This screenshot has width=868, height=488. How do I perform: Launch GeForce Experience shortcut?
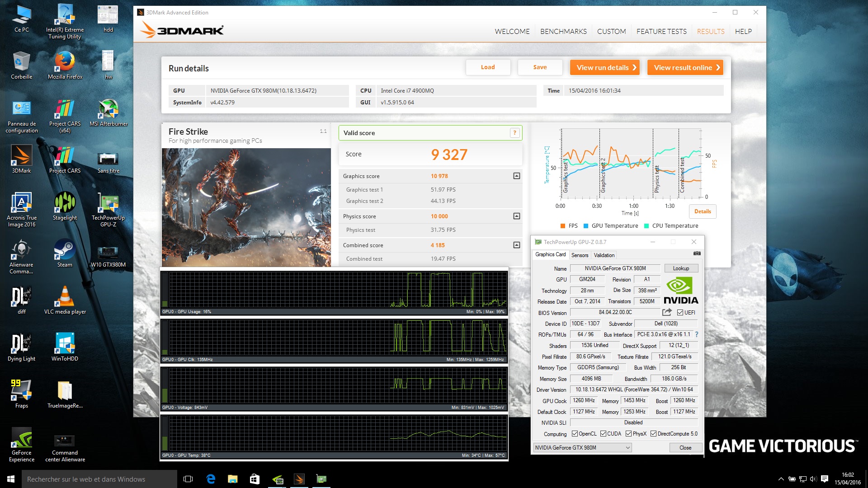(21, 445)
